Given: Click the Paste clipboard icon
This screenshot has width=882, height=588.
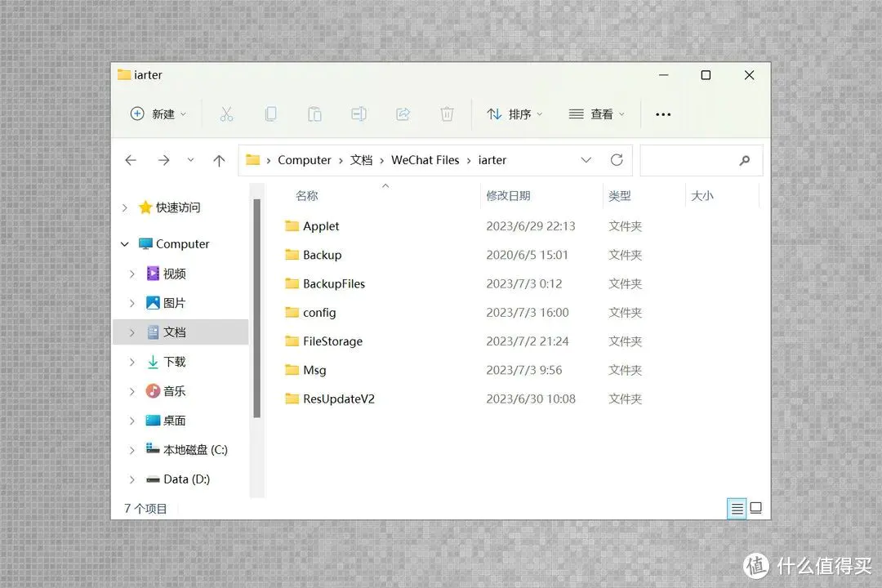Looking at the screenshot, I should click(x=314, y=114).
